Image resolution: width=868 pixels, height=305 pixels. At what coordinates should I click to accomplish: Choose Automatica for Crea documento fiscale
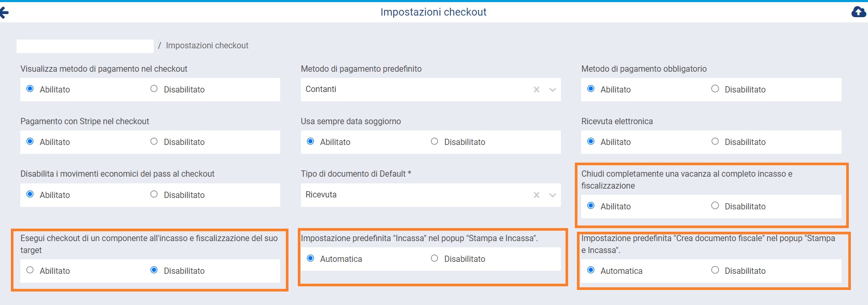click(591, 270)
